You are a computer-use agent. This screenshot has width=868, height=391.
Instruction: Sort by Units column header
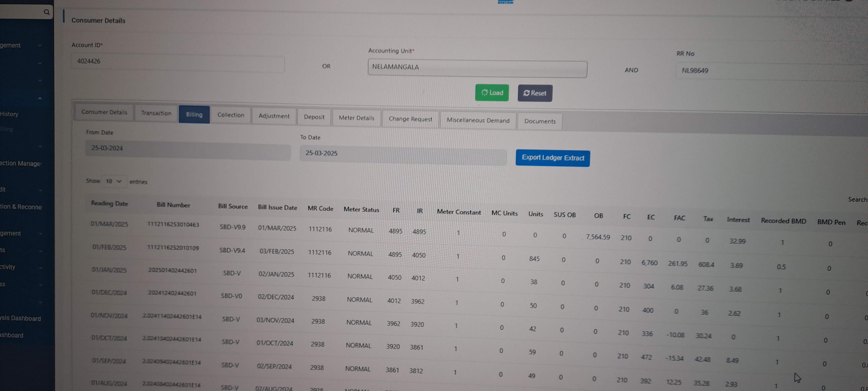535,214
